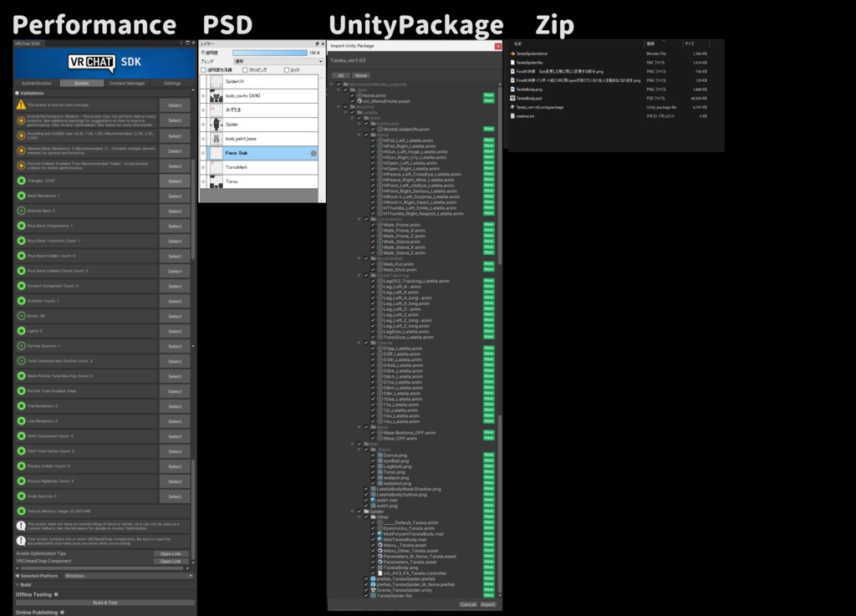Click the body_paint_base layer thumbnail

pos(217,139)
